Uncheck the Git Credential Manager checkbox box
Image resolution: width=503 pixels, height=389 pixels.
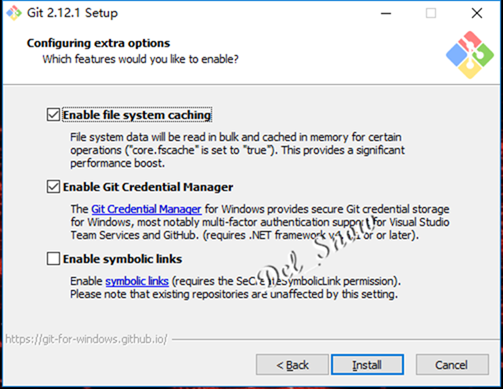click(x=53, y=187)
